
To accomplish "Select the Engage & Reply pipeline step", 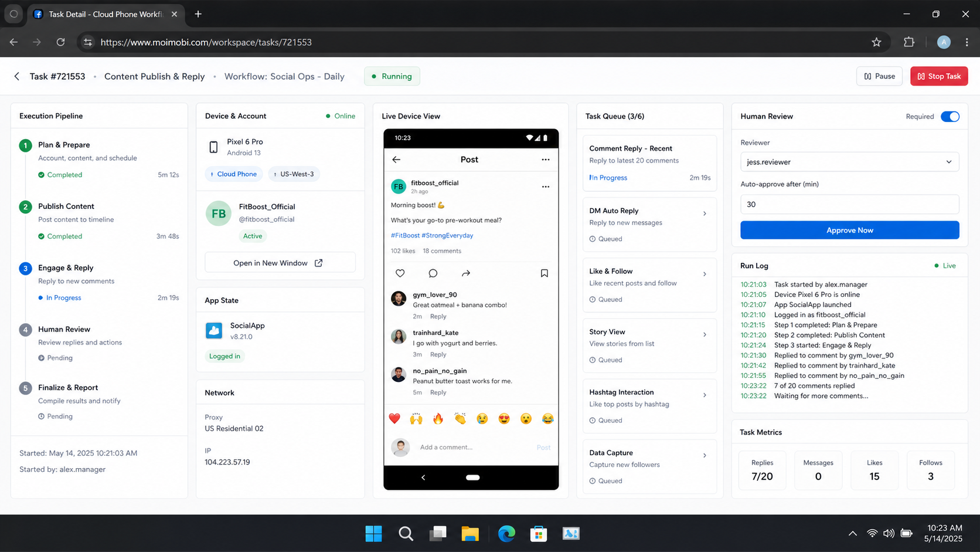I will 99,282.
